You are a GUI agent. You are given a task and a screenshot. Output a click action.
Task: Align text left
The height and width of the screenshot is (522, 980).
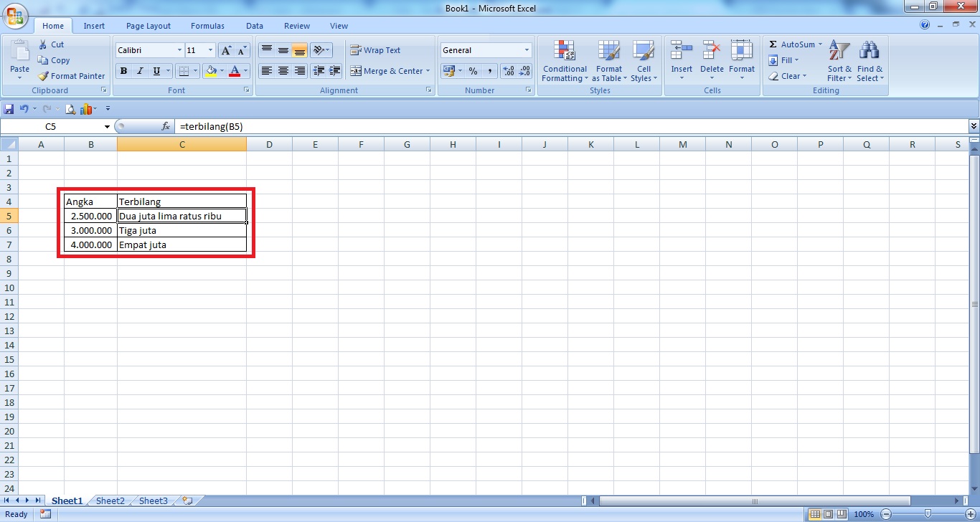[267, 71]
